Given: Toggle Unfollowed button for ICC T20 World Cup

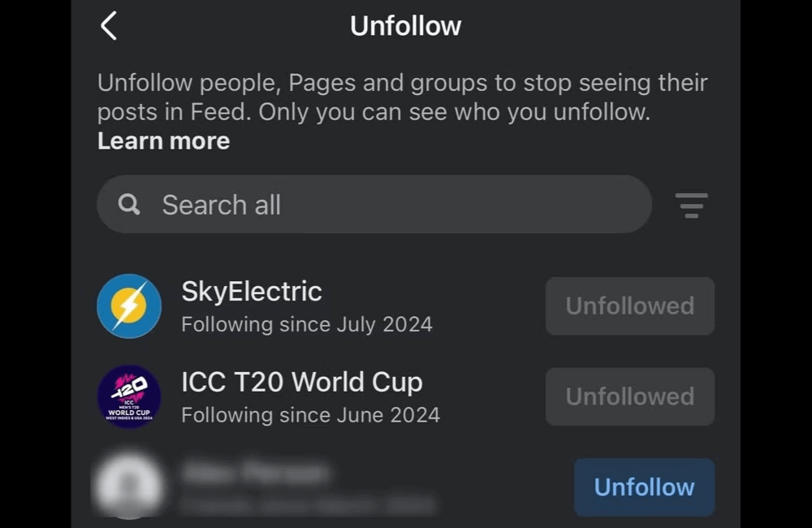Looking at the screenshot, I should [629, 396].
